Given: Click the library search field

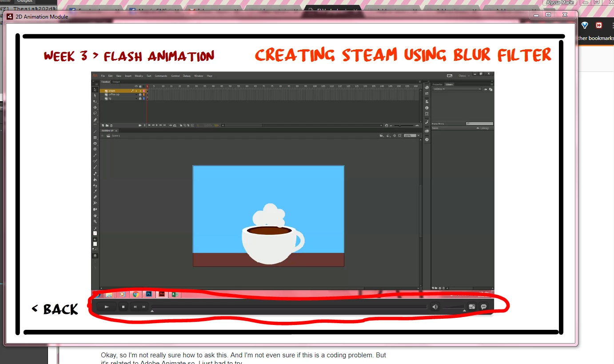Looking at the screenshot, I should pyautogui.click(x=479, y=124).
